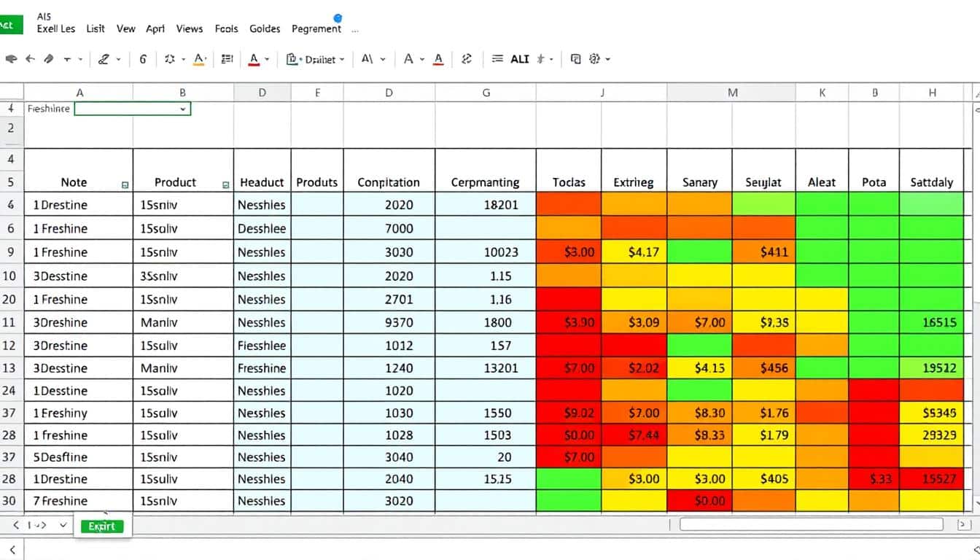Image resolution: width=980 pixels, height=560 pixels.
Task: Click the red cell showing $3.00 under Toclas
Action: 569,252
